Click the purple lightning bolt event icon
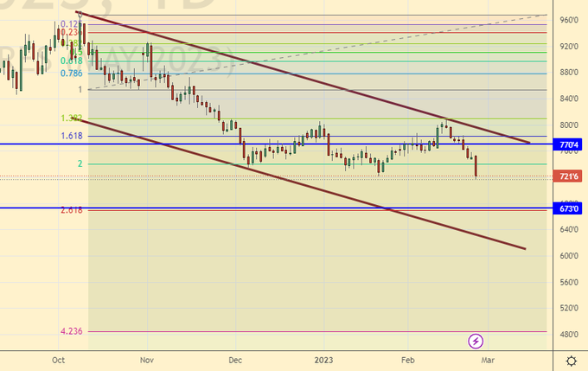 [x=475, y=341]
